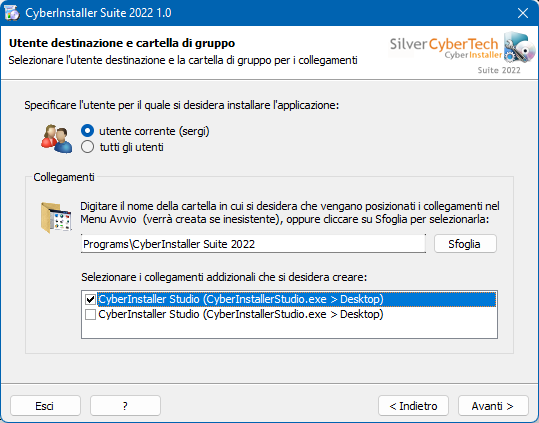Open the Sfoglia folder browser
539x423 pixels.
465,244
